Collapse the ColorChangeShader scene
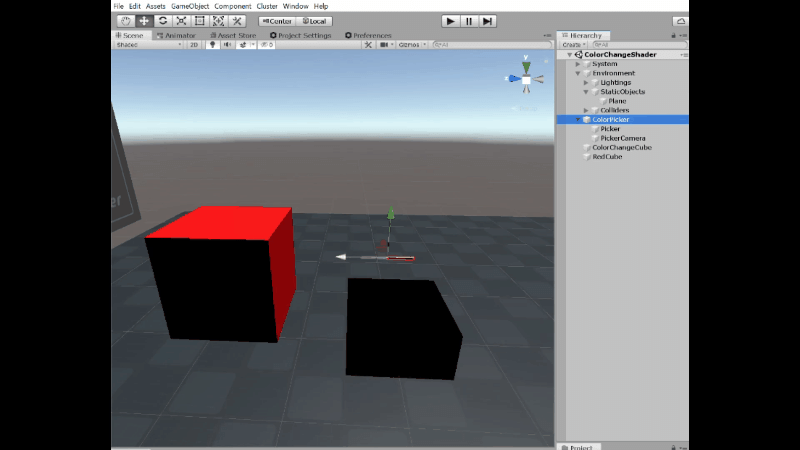Viewport: 800px width, 450px height. (x=569, y=55)
